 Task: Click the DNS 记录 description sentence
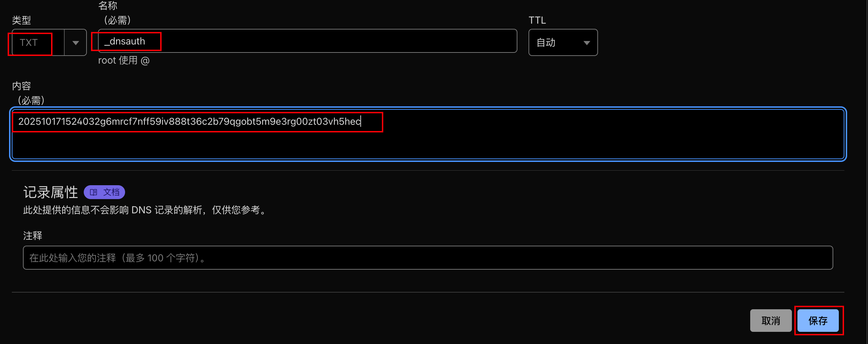(x=144, y=210)
